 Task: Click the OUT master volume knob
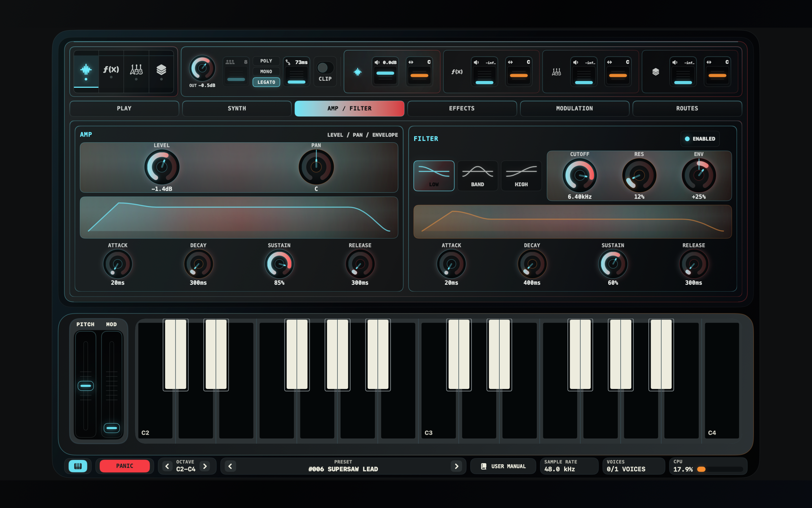click(202, 68)
